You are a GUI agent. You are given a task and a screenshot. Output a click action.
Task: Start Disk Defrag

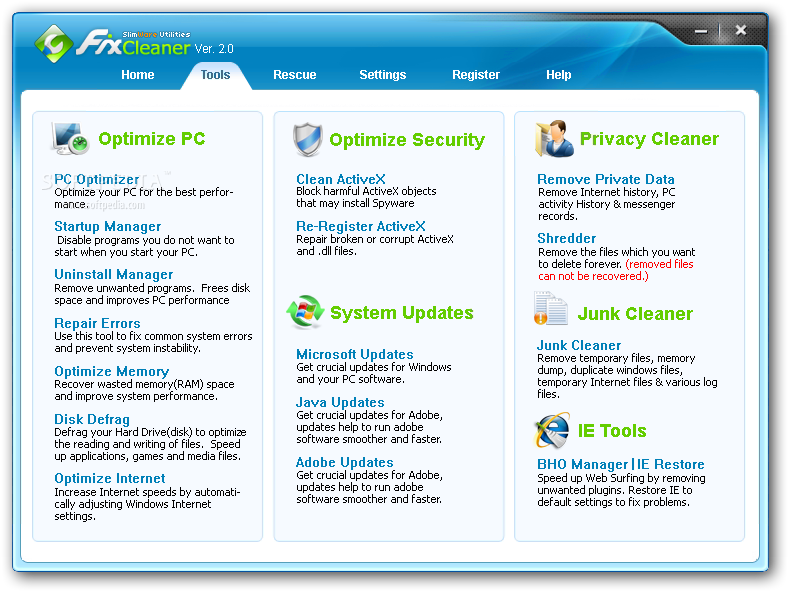92,419
